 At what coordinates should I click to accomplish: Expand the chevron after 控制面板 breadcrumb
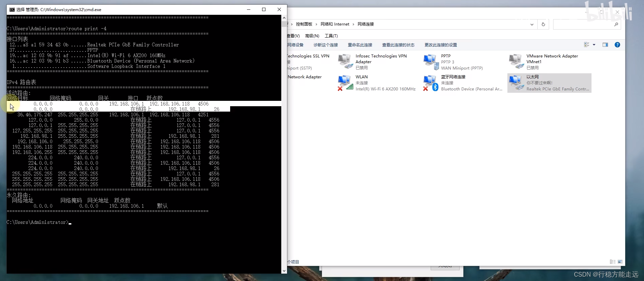pos(316,24)
